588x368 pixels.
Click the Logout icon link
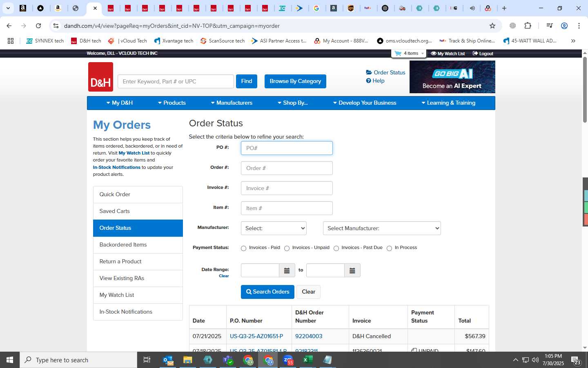tap(483, 54)
